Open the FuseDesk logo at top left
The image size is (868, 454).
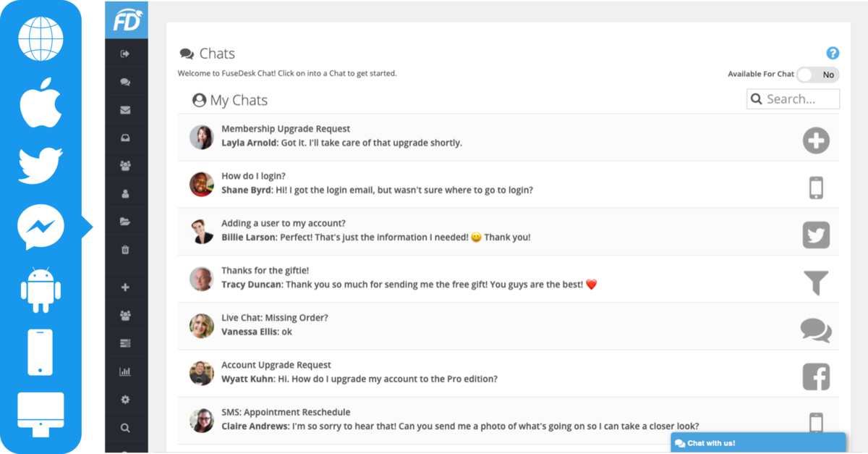[x=126, y=20]
